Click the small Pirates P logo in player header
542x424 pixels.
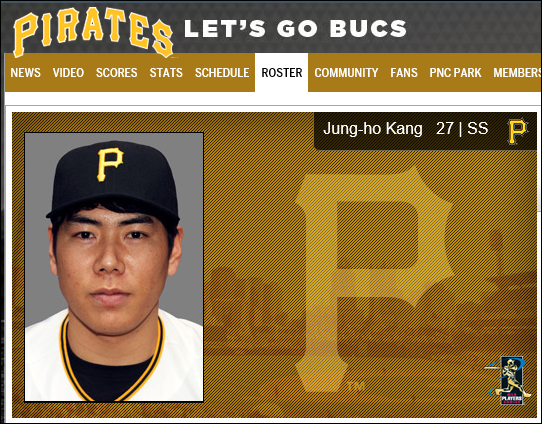tap(517, 131)
